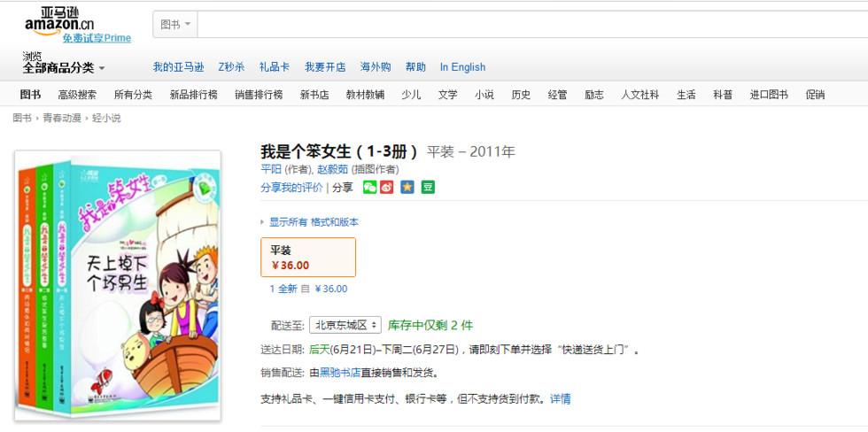868x432 pixels.
Task: Open 销售排行榜
Action: coord(259,95)
